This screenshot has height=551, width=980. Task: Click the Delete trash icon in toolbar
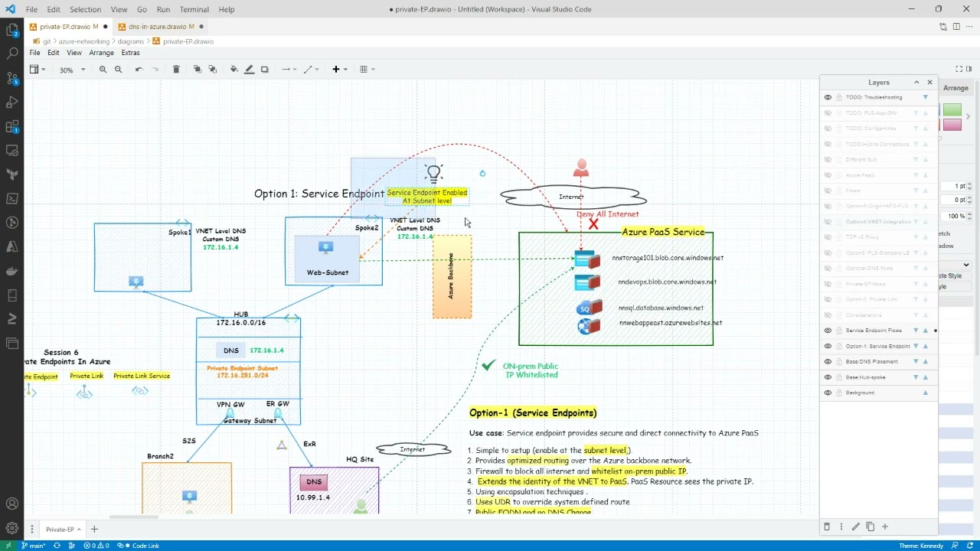pos(176,70)
